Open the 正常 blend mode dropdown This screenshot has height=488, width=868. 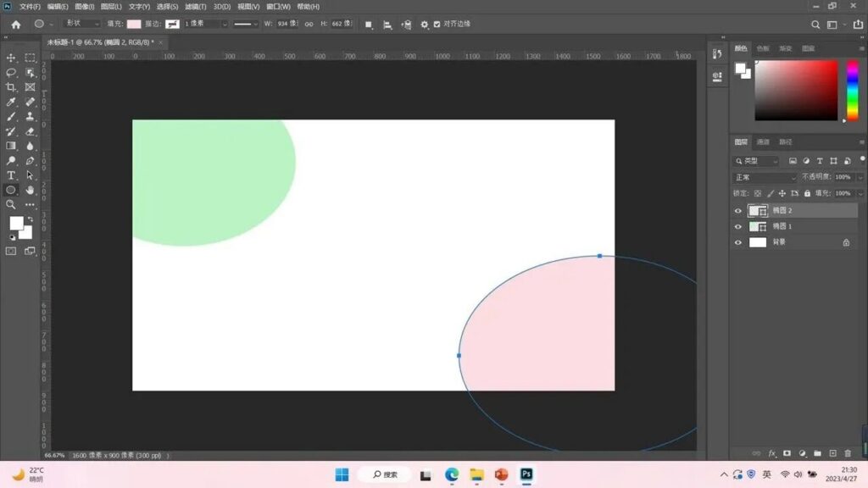tap(765, 178)
